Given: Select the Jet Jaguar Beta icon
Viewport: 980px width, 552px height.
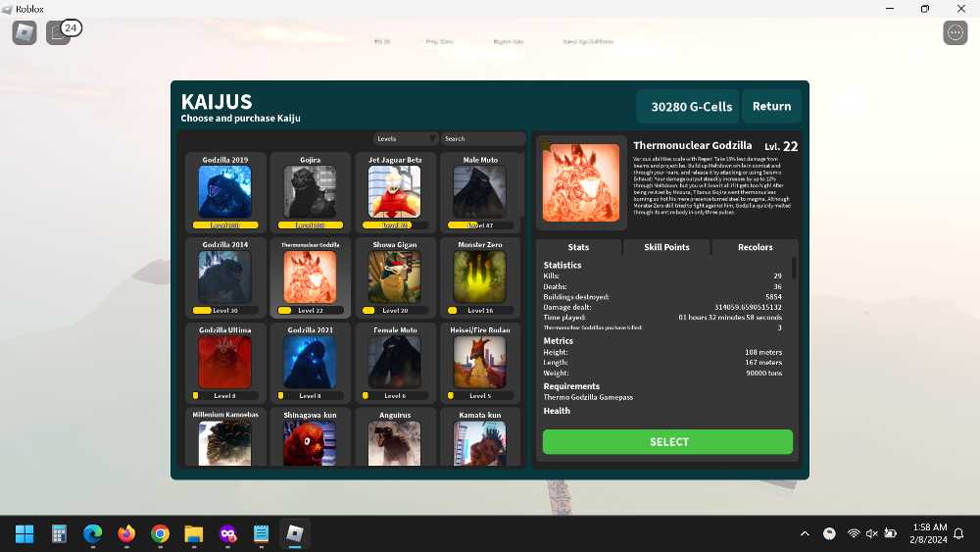Looking at the screenshot, I should tap(395, 191).
